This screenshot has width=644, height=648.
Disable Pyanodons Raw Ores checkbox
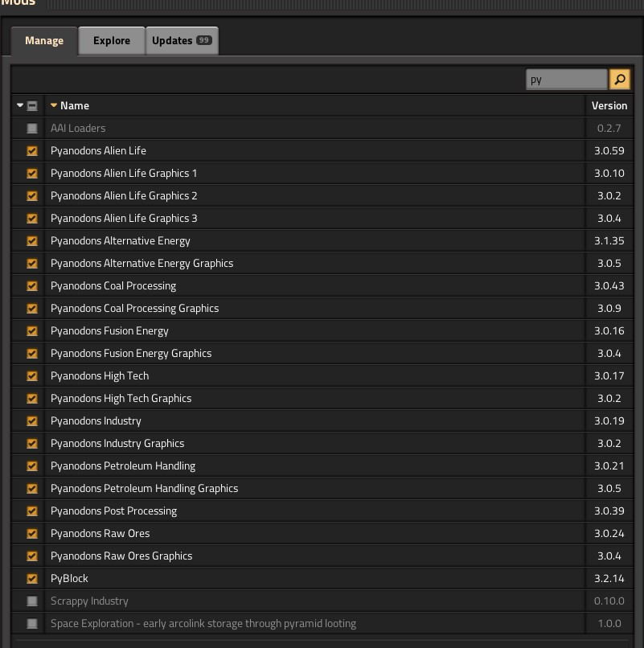point(32,534)
